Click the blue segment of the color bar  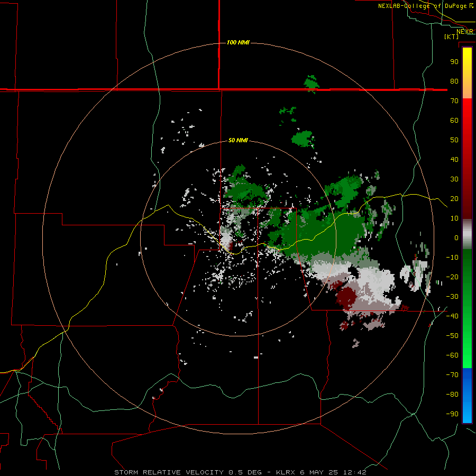(467, 395)
